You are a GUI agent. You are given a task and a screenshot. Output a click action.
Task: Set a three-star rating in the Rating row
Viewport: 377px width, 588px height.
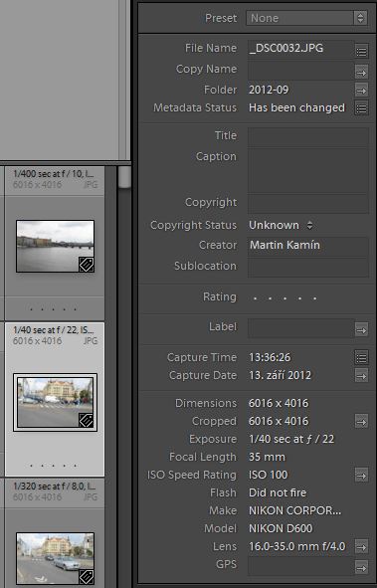(284, 298)
